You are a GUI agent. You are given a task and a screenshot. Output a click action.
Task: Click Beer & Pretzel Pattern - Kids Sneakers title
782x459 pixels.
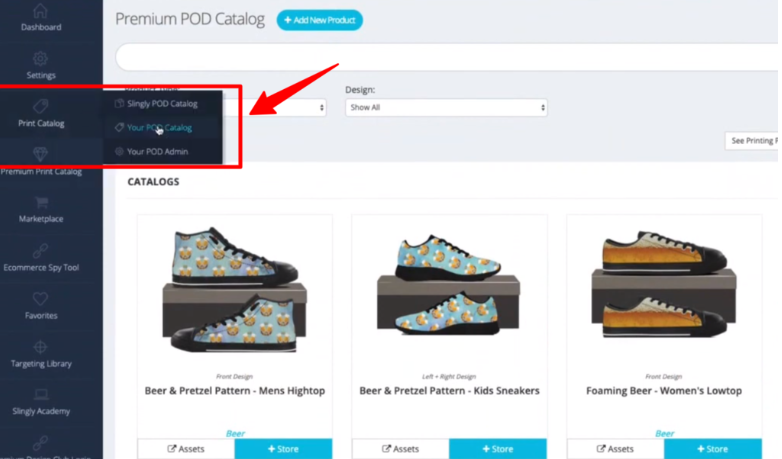pos(449,391)
